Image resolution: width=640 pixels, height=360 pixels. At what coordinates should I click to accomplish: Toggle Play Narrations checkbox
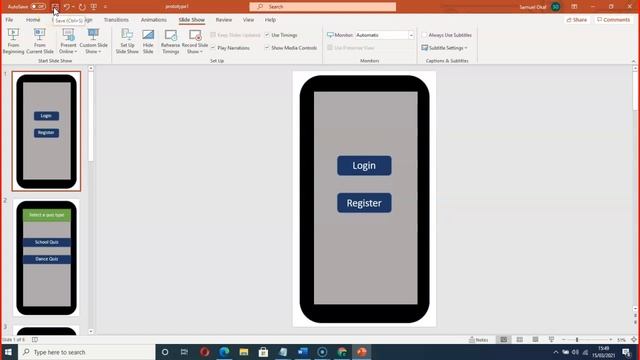[x=213, y=48]
